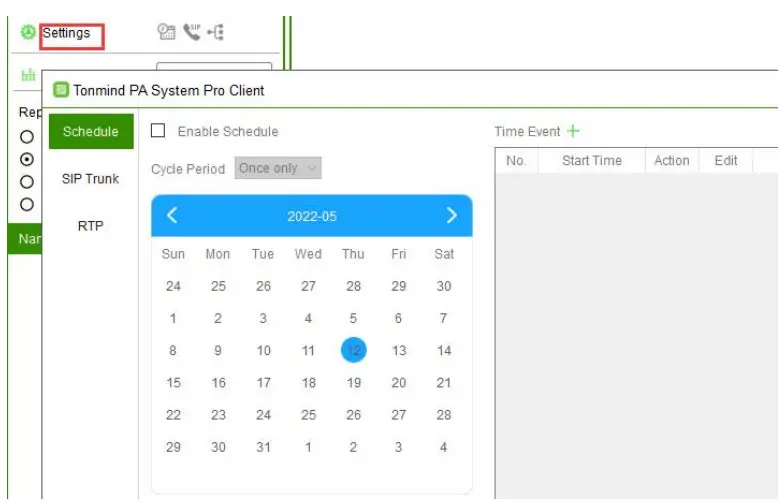Go to next month in calendar
The width and height of the screenshot is (781, 503).
point(451,215)
